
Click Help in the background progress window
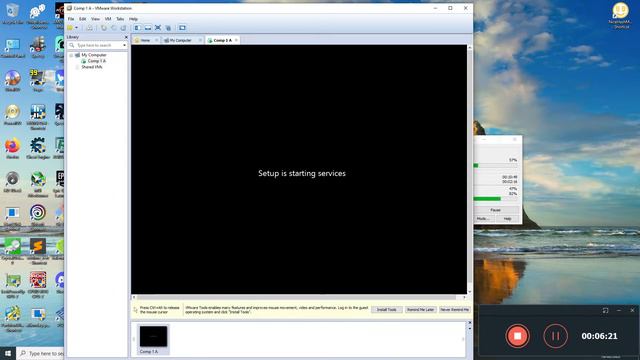507,219
